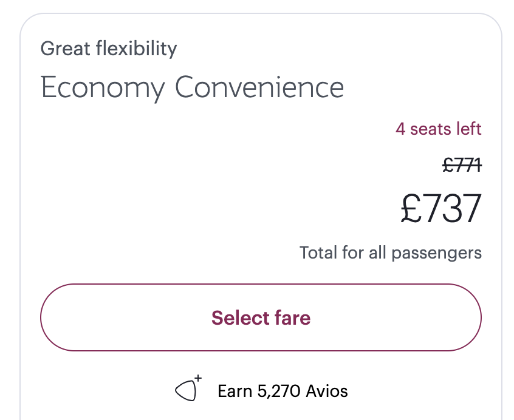
Task: Click the pound sign of £737
Action: click(x=411, y=208)
